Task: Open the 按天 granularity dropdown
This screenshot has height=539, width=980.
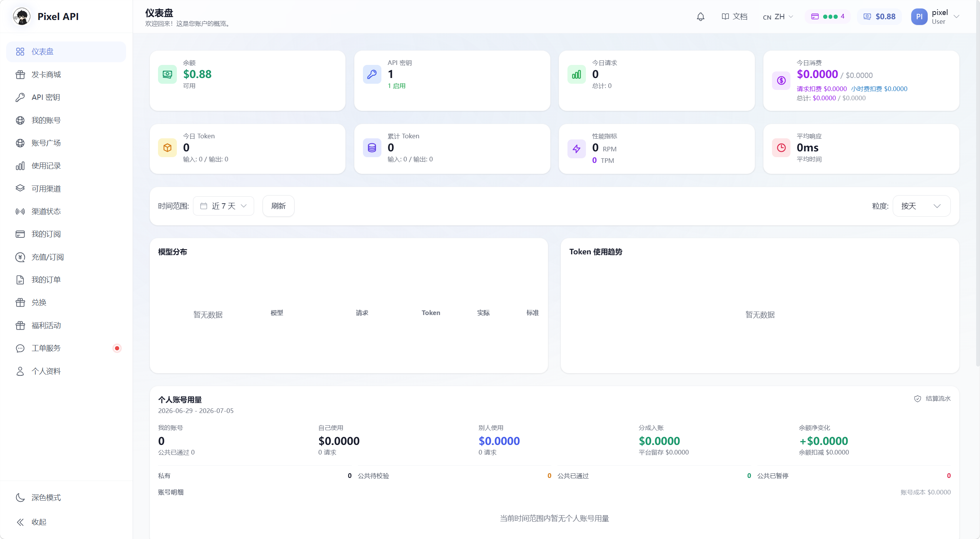Action: pyautogui.click(x=921, y=206)
